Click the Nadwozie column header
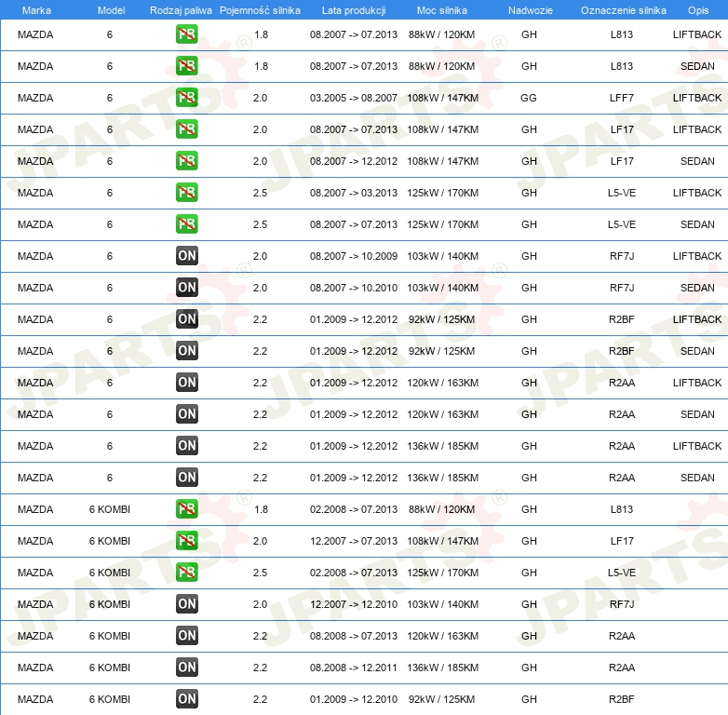 pos(531,10)
